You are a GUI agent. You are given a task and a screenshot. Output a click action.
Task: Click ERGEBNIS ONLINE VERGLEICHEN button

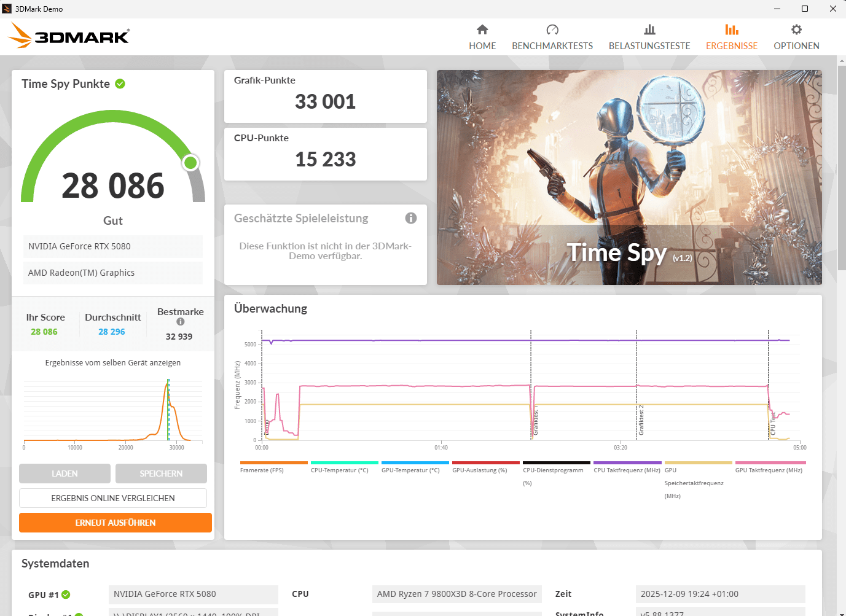tap(113, 498)
